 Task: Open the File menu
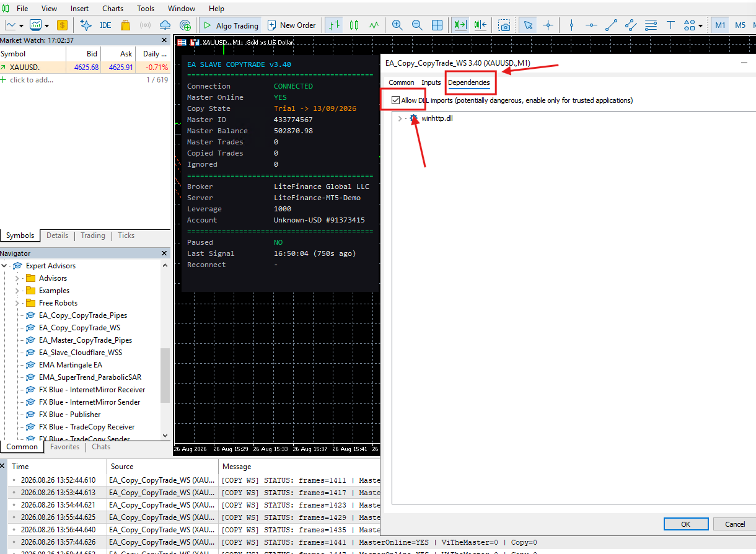(x=22, y=9)
